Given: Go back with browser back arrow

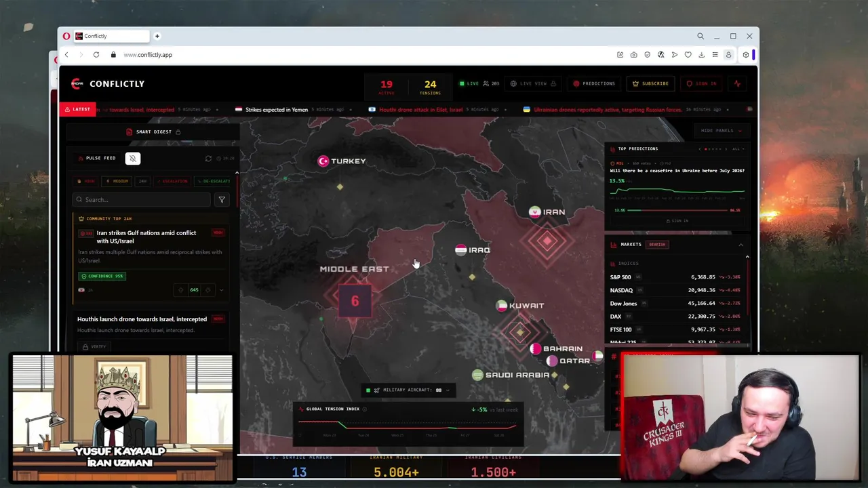Looking at the screenshot, I should click(x=66, y=55).
